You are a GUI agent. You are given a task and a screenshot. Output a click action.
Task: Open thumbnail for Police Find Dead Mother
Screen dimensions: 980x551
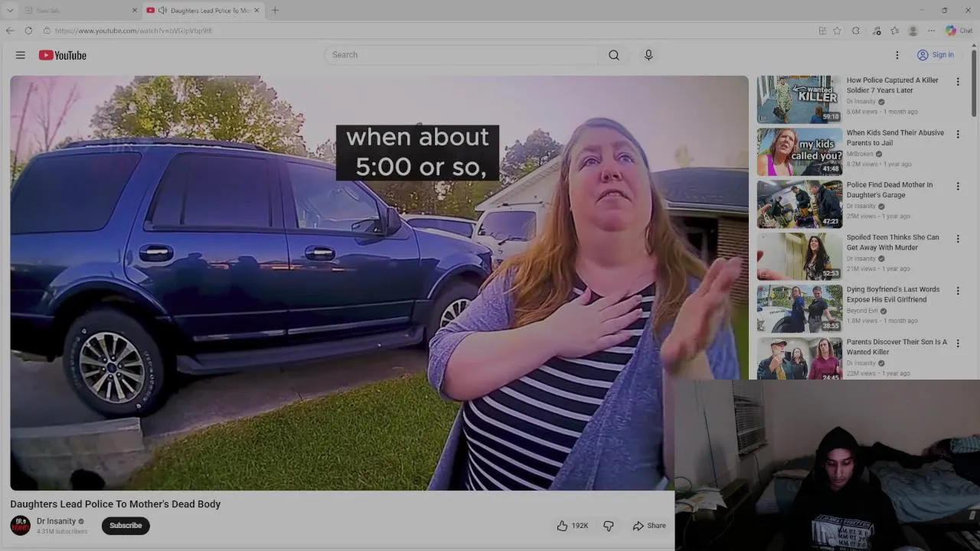click(799, 204)
